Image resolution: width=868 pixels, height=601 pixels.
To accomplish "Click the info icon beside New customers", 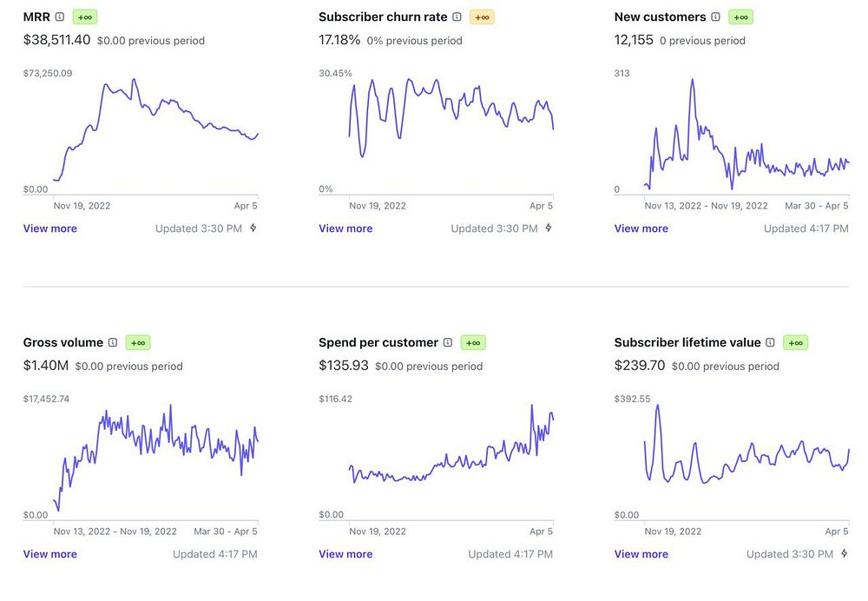I will click(715, 17).
